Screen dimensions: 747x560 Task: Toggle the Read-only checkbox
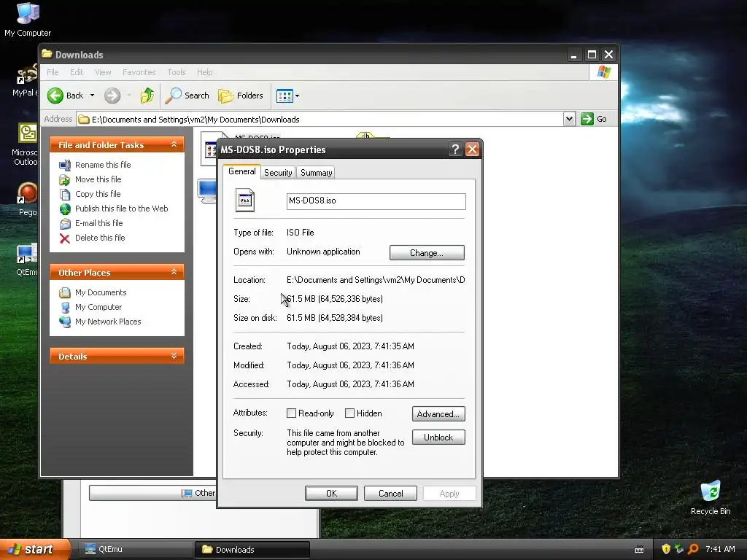(x=291, y=413)
